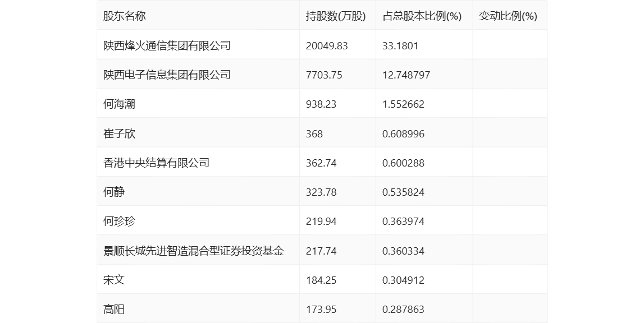Click the percentage 0.287863

point(403,310)
